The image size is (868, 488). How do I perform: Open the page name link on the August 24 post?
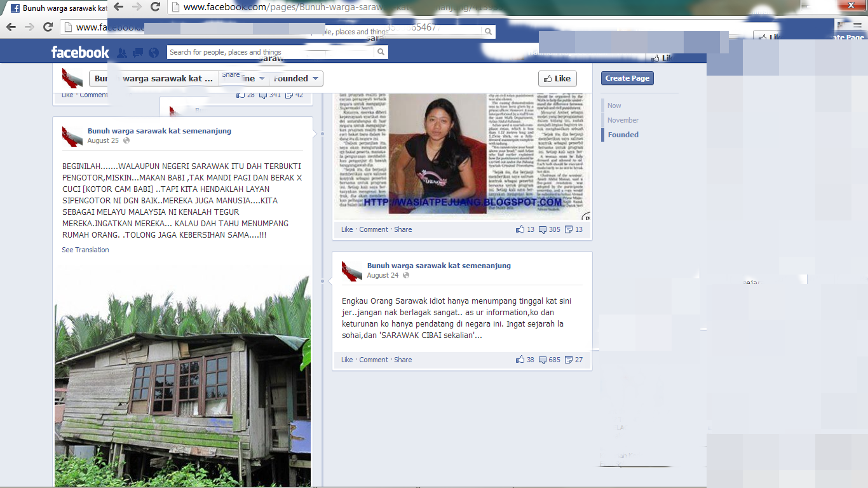pyautogui.click(x=439, y=266)
